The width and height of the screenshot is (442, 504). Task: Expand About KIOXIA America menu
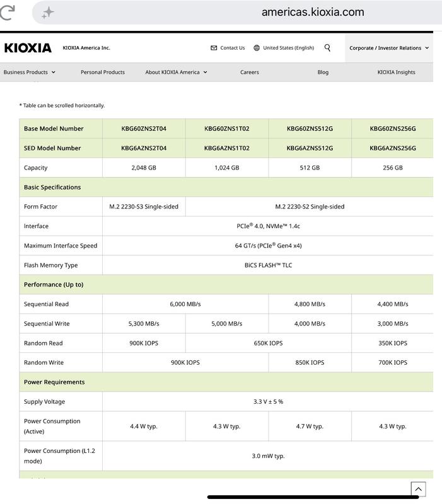[x=176, y=72]
